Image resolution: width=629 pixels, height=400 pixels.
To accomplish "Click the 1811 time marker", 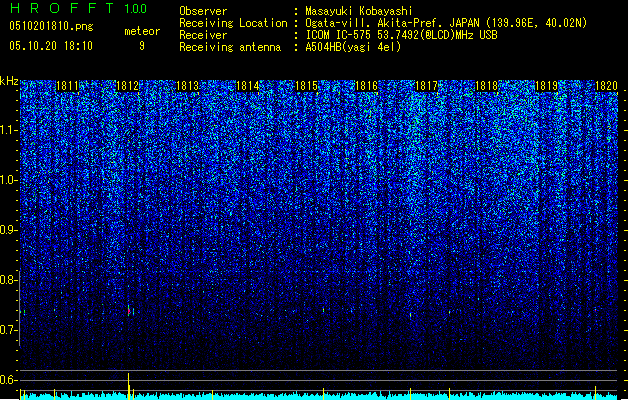I will [67, 86].
